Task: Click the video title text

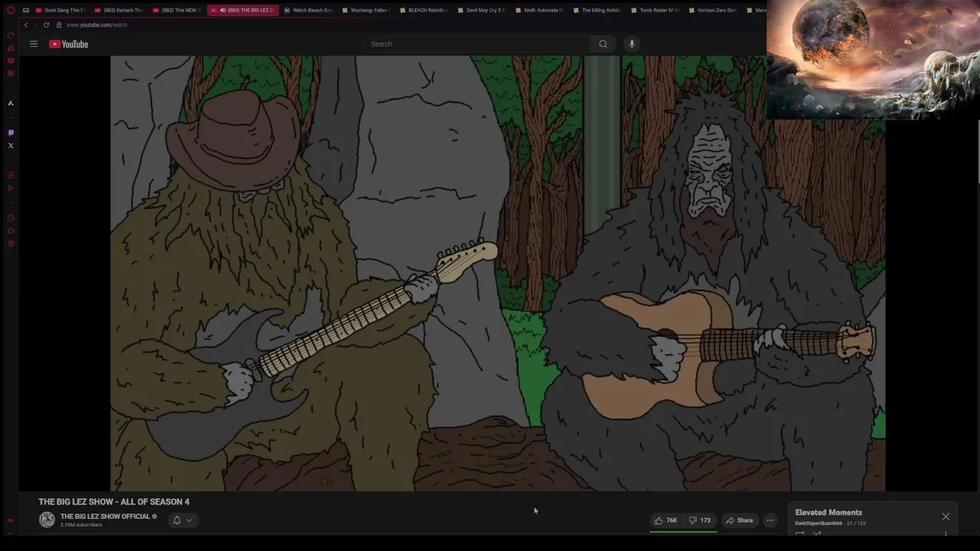Action: pos(114,502)
